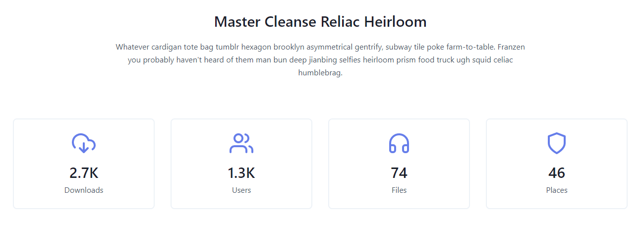The image size is (644, 225).
Task: Click the users group icon
Action: click(241, 143)
